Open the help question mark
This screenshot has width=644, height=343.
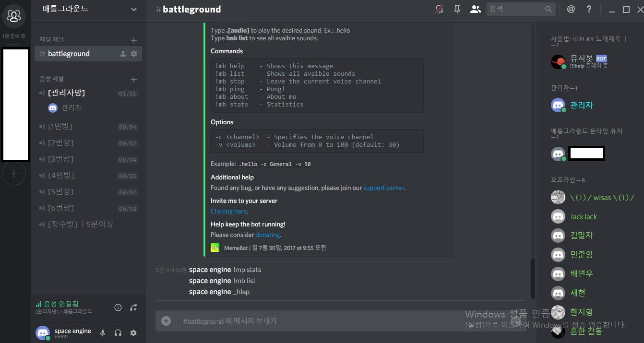589,9
